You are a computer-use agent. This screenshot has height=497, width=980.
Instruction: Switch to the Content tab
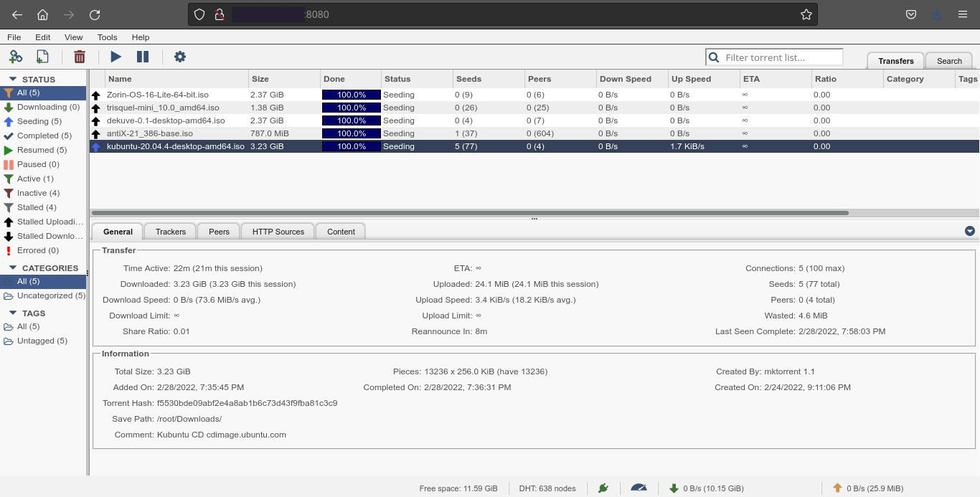[341, 232]
